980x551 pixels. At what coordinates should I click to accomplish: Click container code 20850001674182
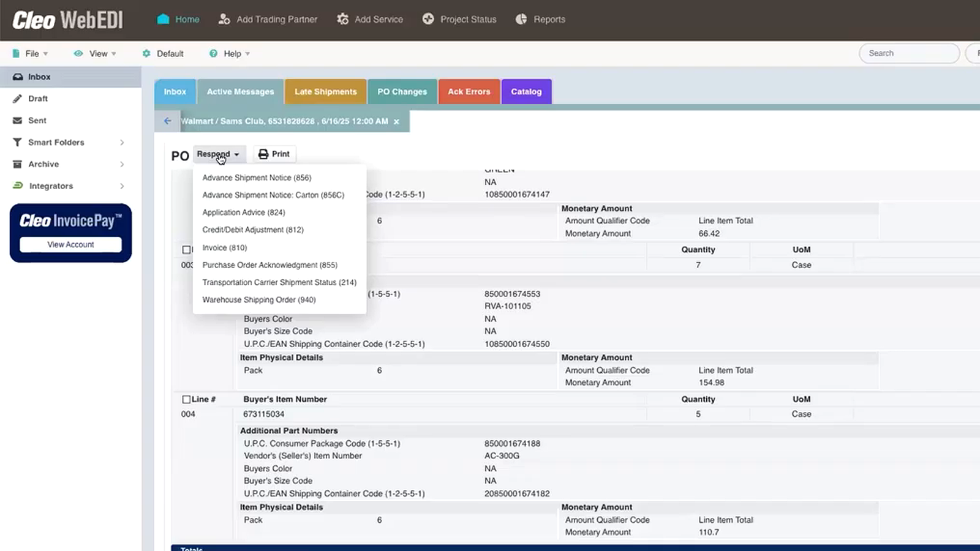coord(517,493)
